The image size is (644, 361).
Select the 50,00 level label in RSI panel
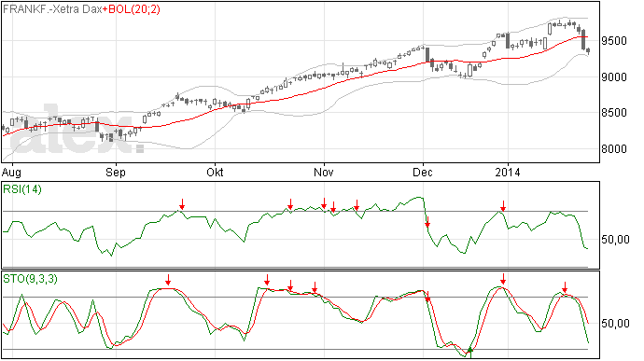tap(615, 240)
